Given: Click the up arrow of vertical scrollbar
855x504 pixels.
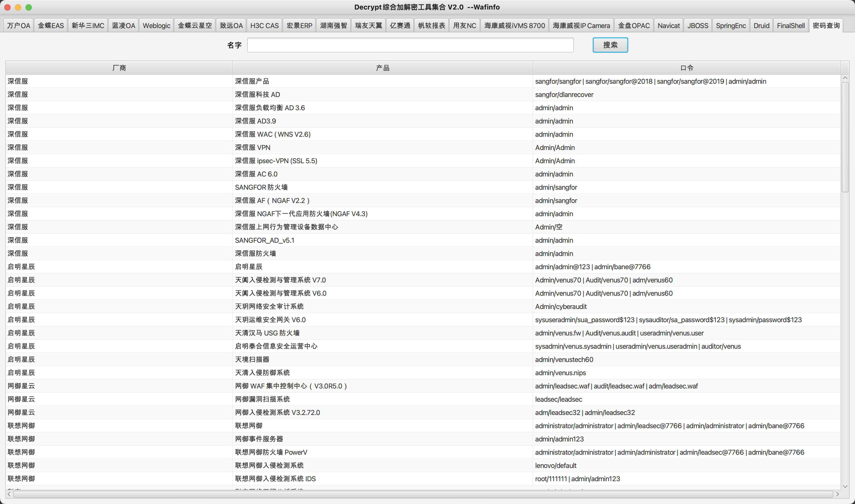Looking at the screenshot, I should pos(845,78).
